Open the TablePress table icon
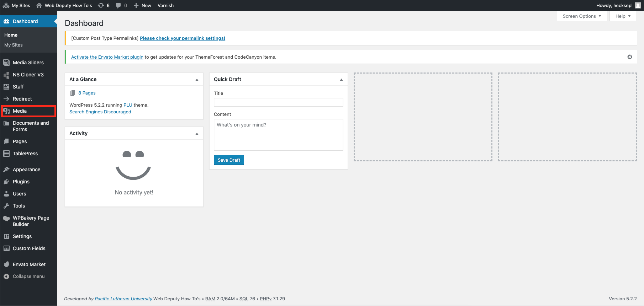 coord(6,154)
